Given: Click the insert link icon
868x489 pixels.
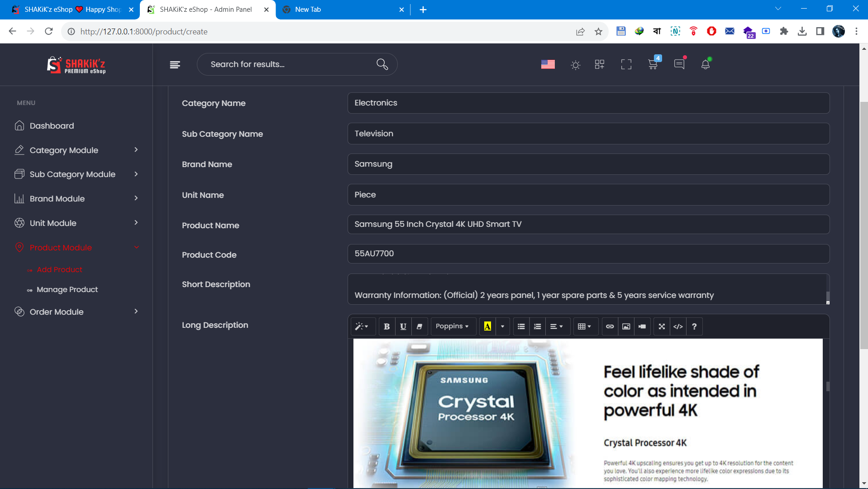Looking at the screenshot, I should click(610, 326).
